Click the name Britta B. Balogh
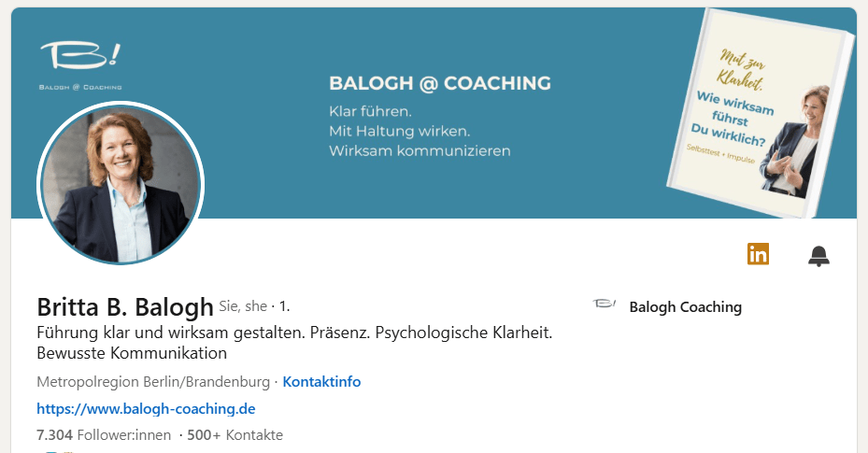The image size is (868, 453). (125, 306)
